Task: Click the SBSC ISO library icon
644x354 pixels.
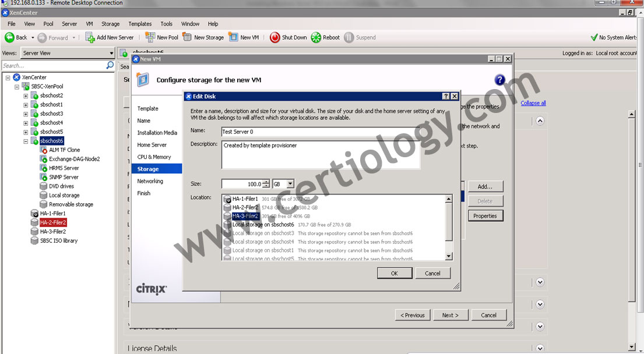Action: point(34,241)
